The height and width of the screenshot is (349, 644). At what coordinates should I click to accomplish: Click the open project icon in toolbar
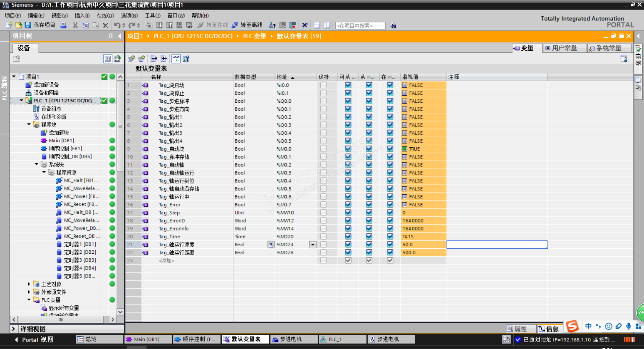tap(18, 25)
